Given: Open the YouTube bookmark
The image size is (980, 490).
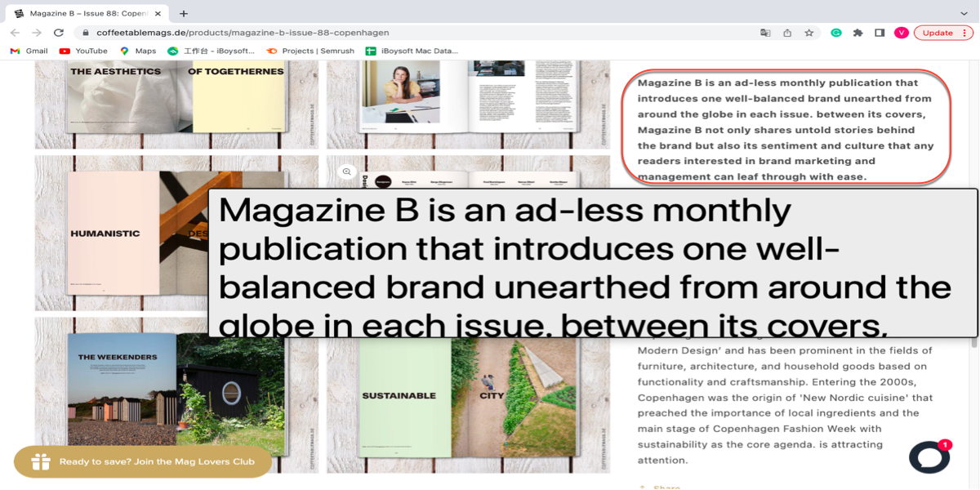Looking at the screenshot, I should pyautogui.click(x=83, y=51).
